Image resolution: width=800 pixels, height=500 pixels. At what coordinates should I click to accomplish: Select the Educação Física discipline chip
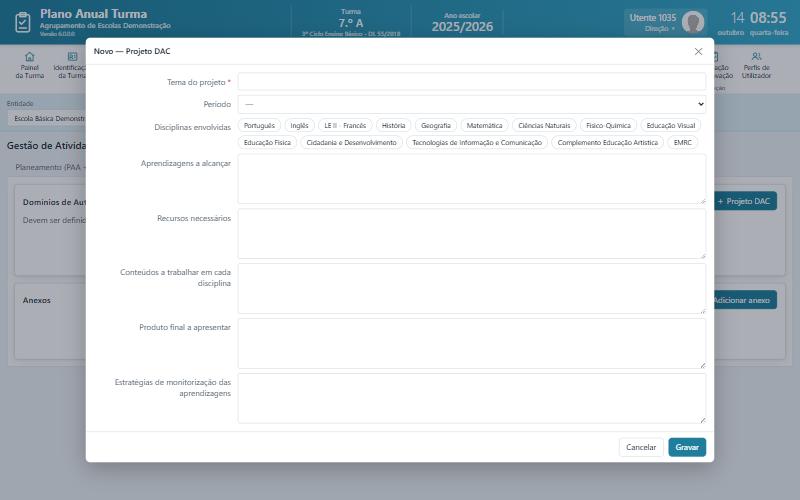tap(267, 143)
